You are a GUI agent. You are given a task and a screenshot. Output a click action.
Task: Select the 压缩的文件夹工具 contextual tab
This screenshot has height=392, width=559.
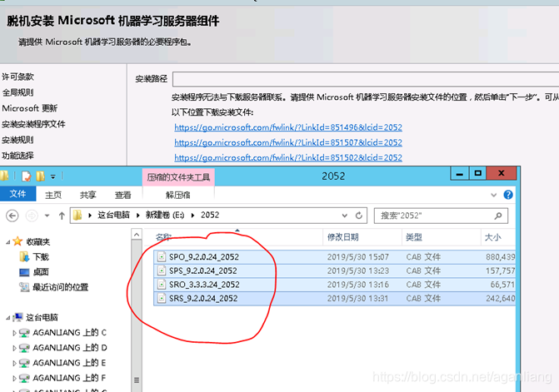coord(178,177)
